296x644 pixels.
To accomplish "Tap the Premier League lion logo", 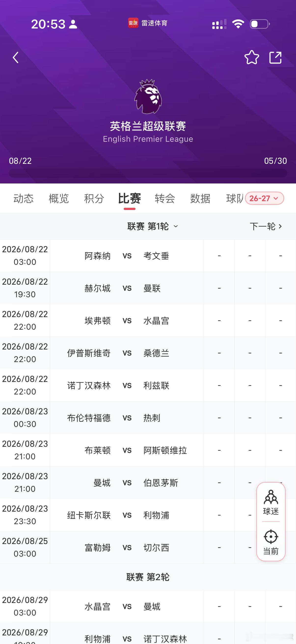I will pos(148,97).
